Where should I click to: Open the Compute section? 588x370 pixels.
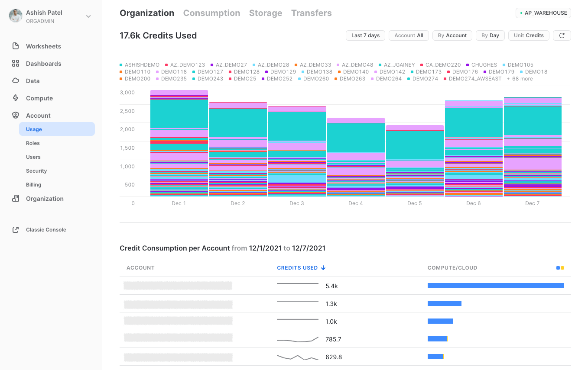[39, 98]
